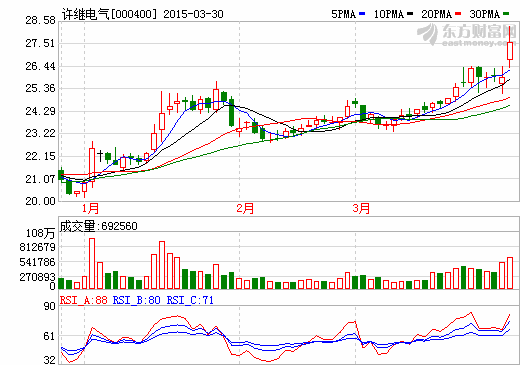Click the tallest red volume bar in January
Viewport: 520px width, 365px height.
pos(92,263)
